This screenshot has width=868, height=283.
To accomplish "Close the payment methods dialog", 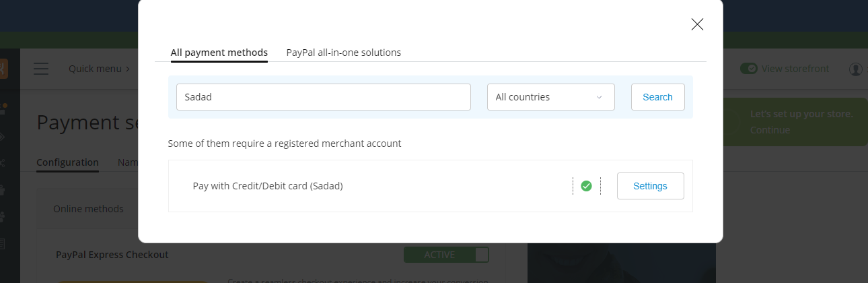I will point(697,25).
